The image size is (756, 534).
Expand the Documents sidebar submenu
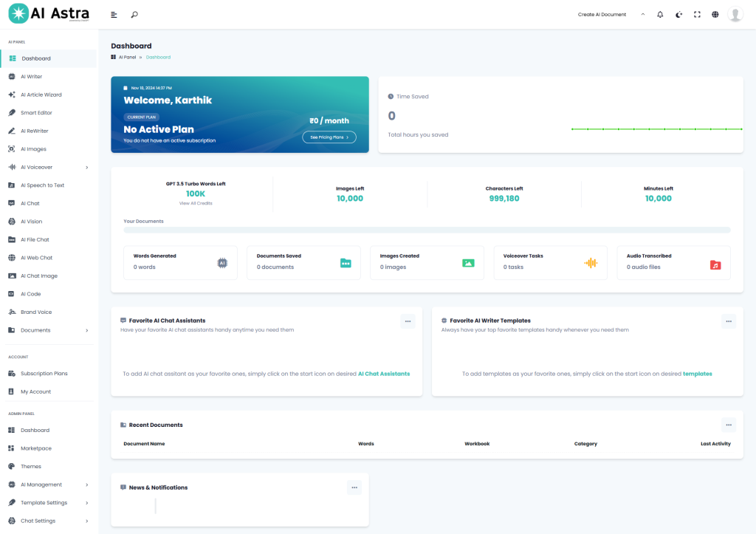[86, 330]
